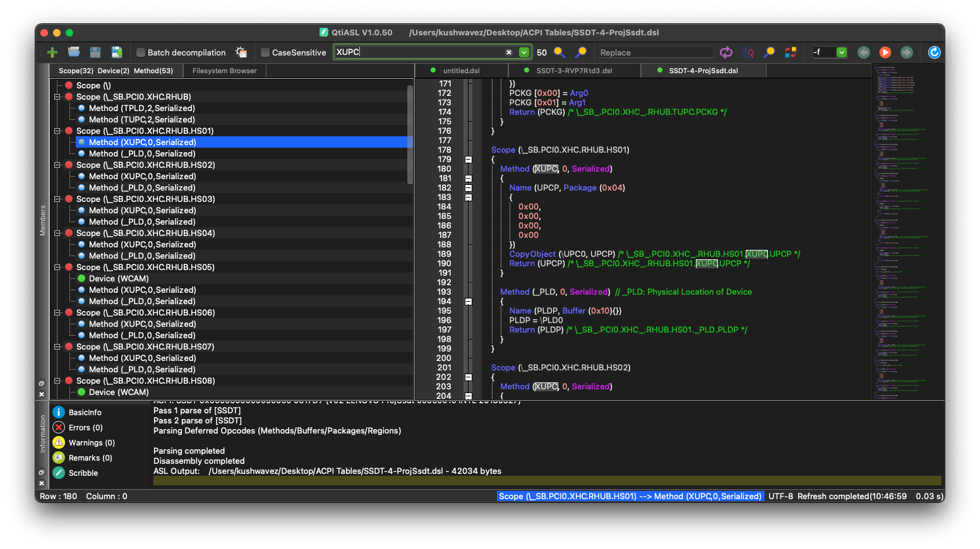
Task: Click the open file folder icon
Action: 74,52
